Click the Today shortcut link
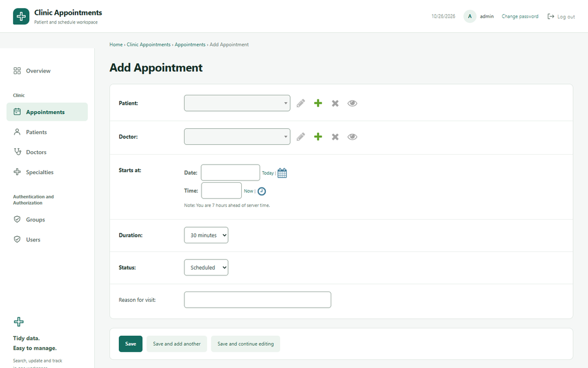Screen dimensions: 588x368 point(268,173)
